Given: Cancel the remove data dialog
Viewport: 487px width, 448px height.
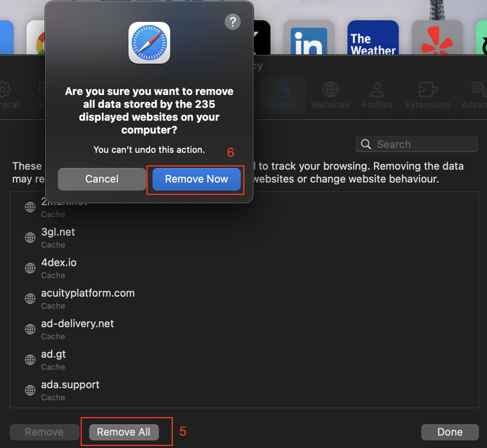Looking at the screenshot, I should pos(102,179).
